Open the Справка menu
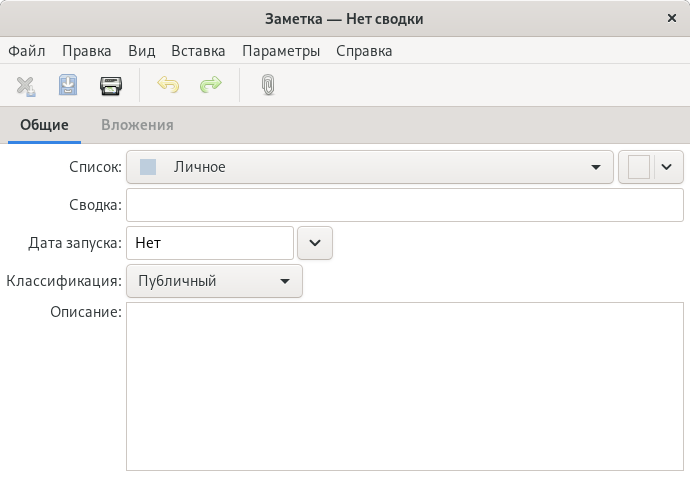 364,51
